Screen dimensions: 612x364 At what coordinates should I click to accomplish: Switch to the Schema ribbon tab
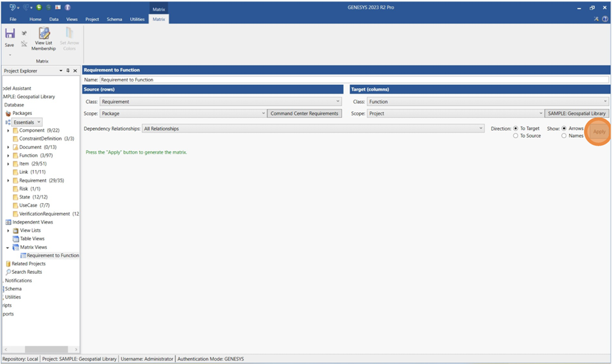coord(114,20)
